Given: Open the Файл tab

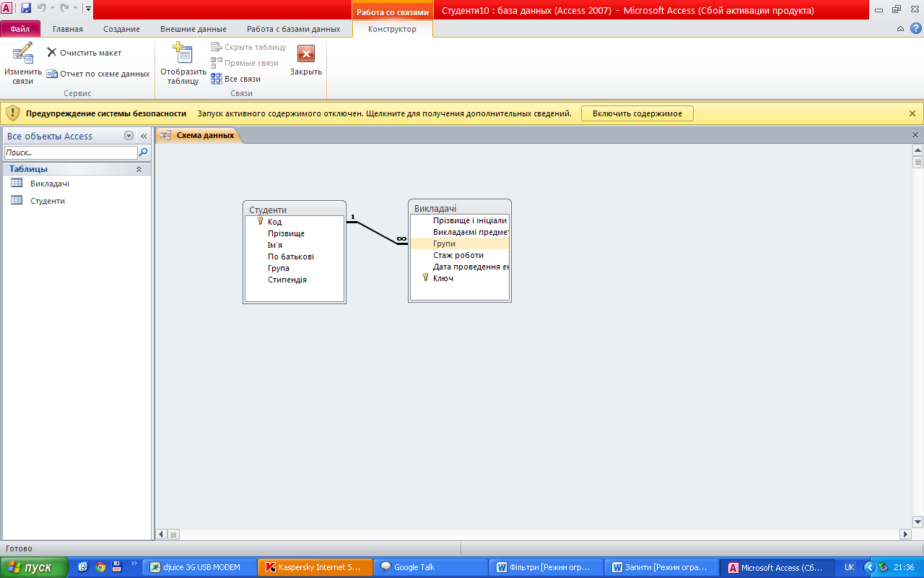Looking at the screenshot, I should coord(20,29).
